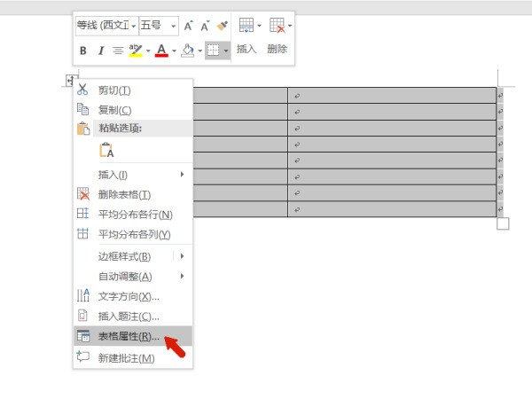
Task: Click the 删除 table delete icon
Action: click(x=278, y=26)
